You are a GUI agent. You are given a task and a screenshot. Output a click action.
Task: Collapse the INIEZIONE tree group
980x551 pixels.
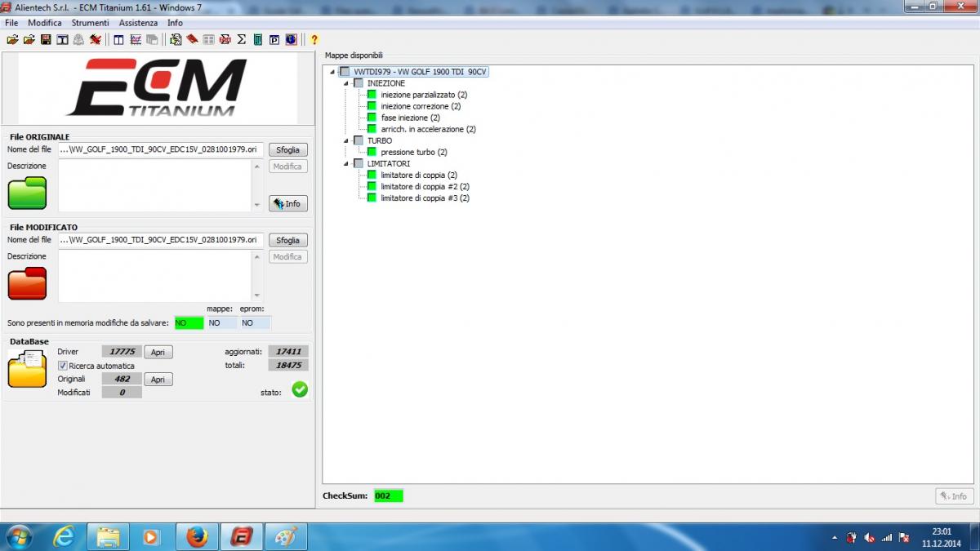[x=345, y=83]
